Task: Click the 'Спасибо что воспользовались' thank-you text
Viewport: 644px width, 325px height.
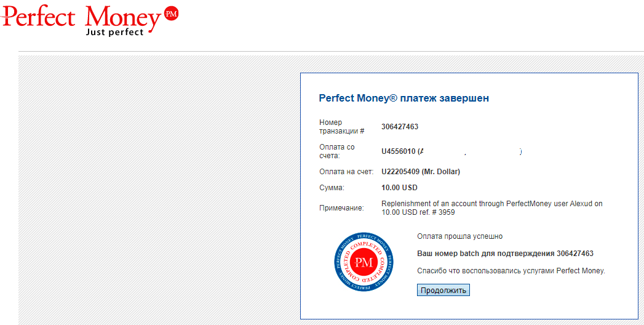Action: (x=511, y=271)
